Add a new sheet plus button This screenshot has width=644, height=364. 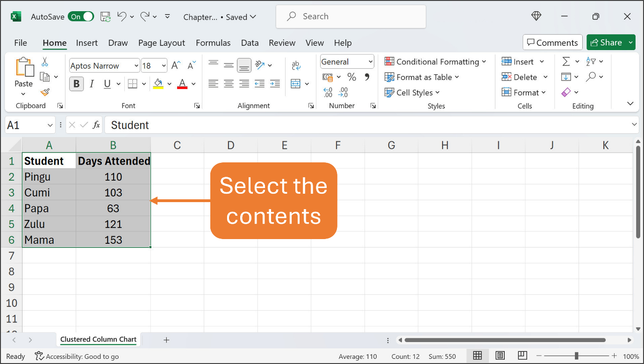tap(166, 340)
